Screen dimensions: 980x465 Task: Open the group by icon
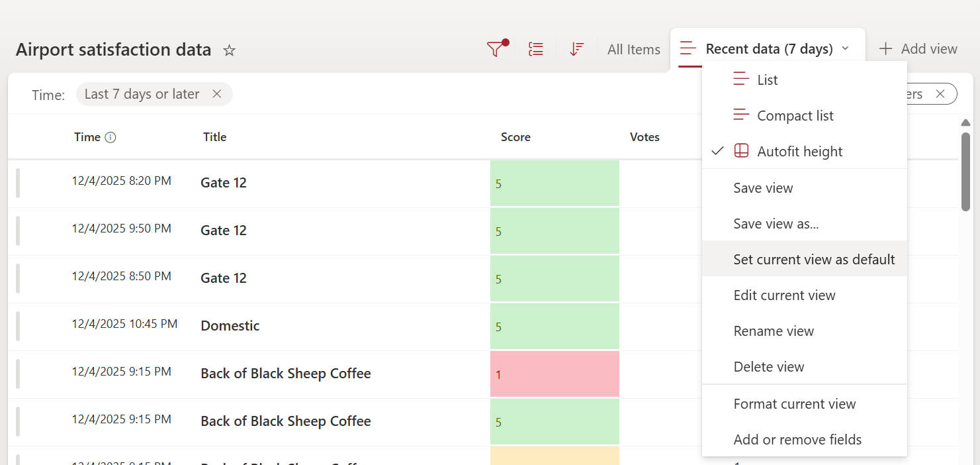click(x=536, y=49)
